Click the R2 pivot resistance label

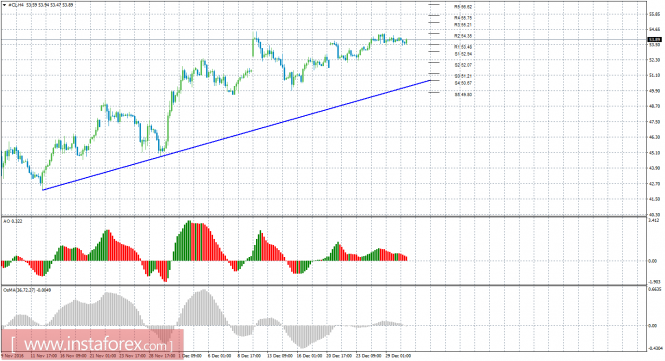tap(463, 36)
